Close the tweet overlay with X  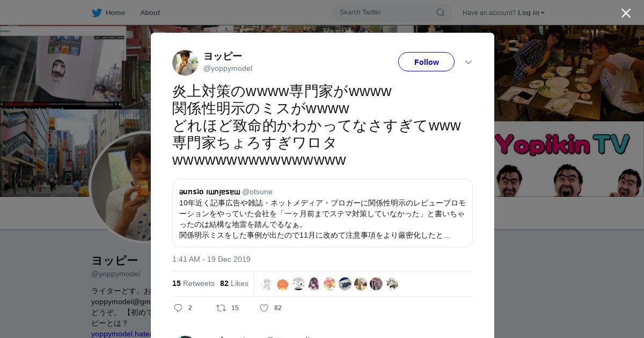click(626, 13)
